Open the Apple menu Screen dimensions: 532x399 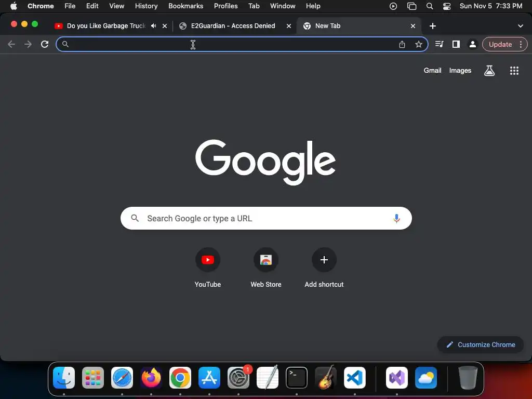14,6
